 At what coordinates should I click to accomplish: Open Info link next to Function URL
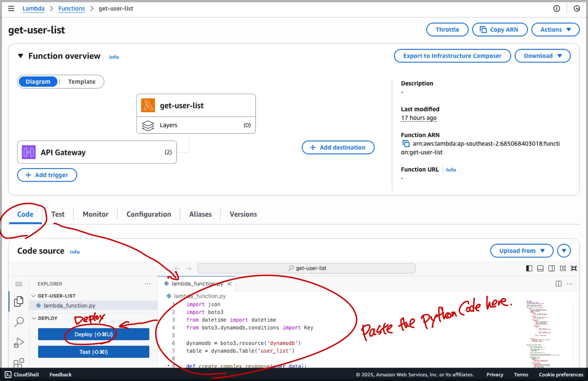coord(451,170)
